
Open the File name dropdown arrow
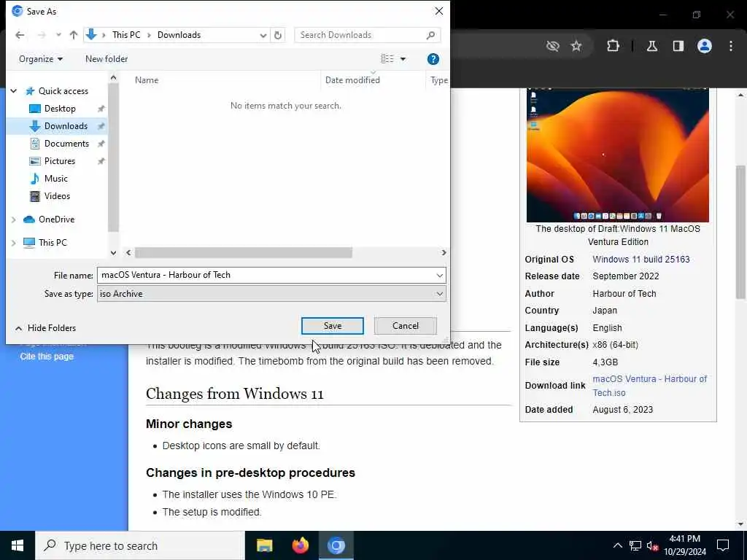coord(439,275)
